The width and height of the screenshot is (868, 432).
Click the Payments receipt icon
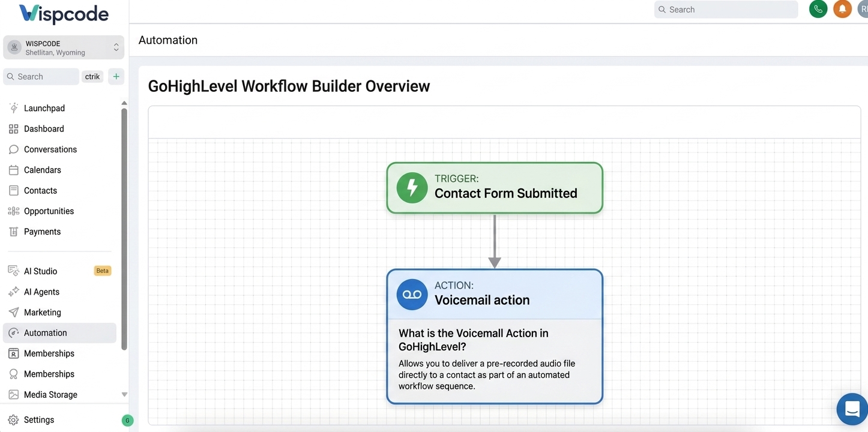[x=13, y=232]
